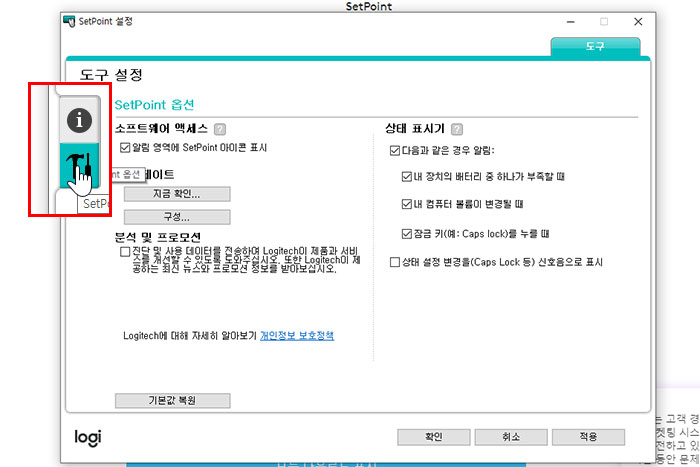Enable 상태 설정 변경을 신호음으로 표시 checkbox
Image resolution: width=700 pixels, height=467 pixels.
coord(395,262)
